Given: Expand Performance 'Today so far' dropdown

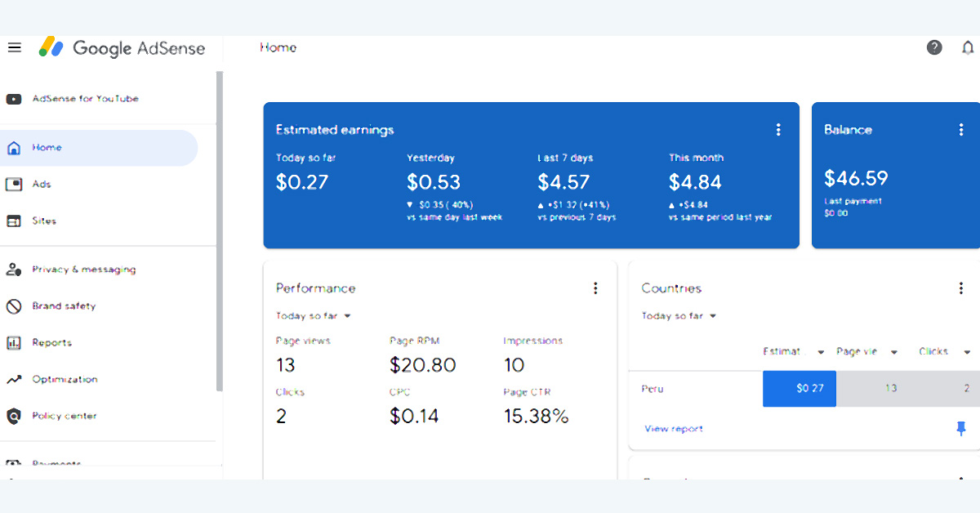Looking at the screenshot, I should coord(314,316).
